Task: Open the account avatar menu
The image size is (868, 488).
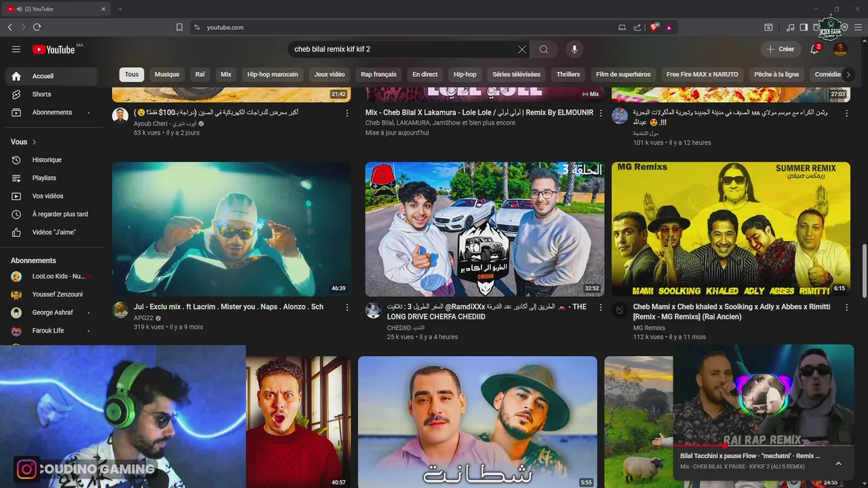Action: pyautogui.click(x=840, y=49)
